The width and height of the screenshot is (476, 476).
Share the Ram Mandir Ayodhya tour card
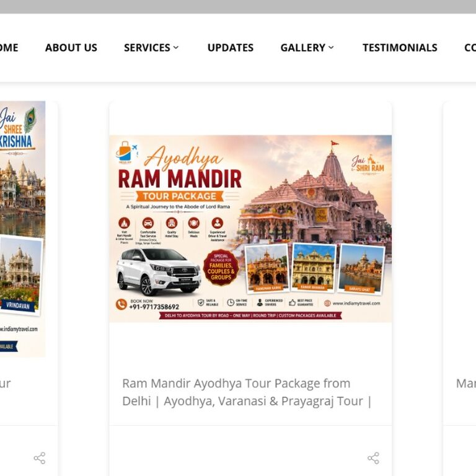tap(373, 458)
